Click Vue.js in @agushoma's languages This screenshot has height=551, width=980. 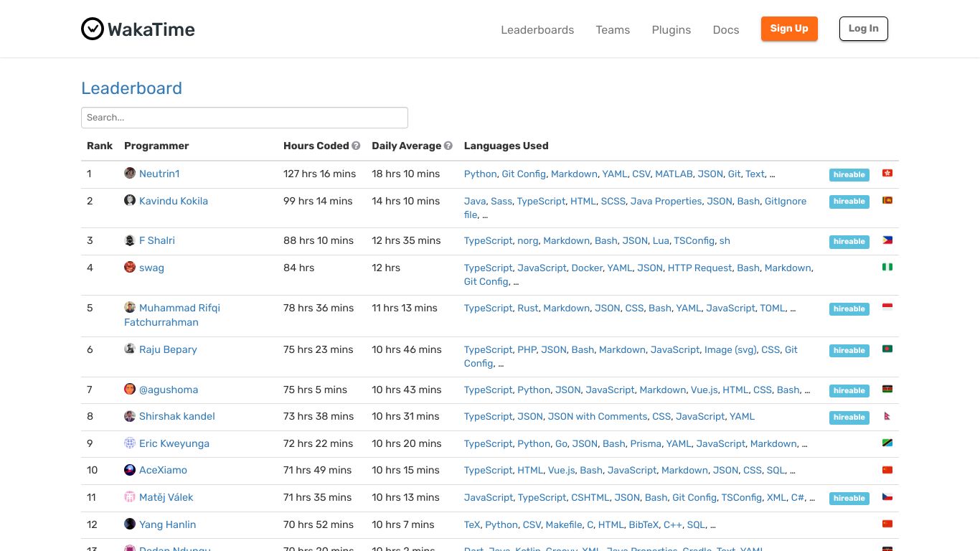click(704, 390)
